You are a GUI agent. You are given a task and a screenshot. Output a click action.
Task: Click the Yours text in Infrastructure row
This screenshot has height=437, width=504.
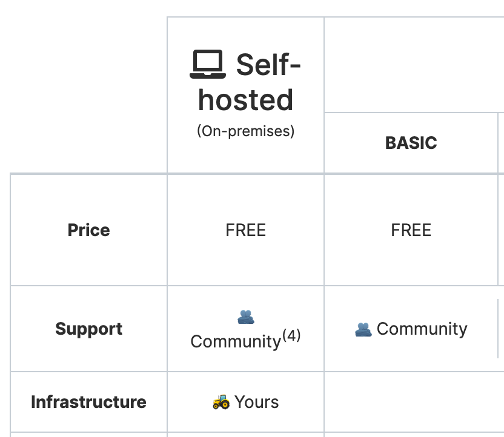pos(257,402)
